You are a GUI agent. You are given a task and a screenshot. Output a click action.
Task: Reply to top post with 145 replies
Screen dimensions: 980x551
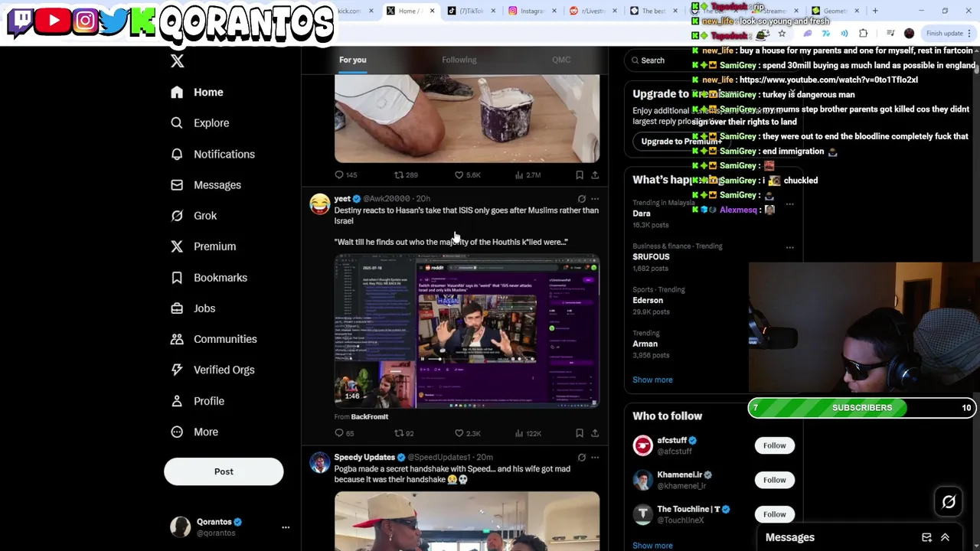coord(346,175)
